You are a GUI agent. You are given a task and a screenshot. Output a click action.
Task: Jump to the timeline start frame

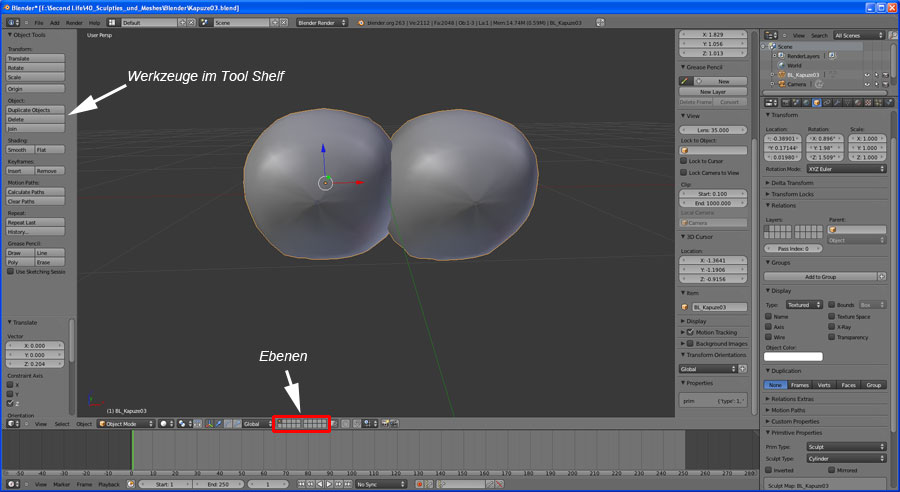(300, 484)
